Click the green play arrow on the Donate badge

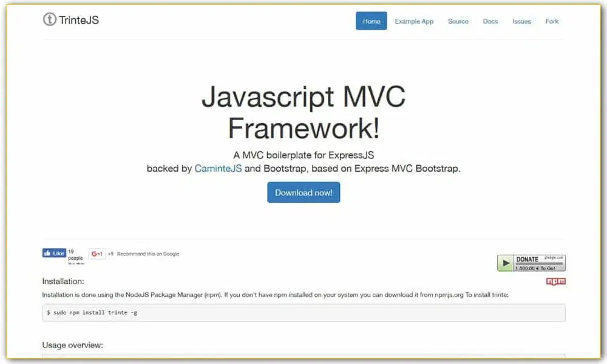(x=506, y=262)
